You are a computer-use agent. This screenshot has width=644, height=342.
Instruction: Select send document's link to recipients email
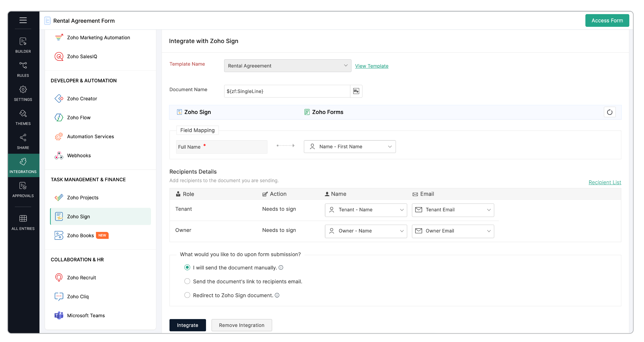click(187, 281)
